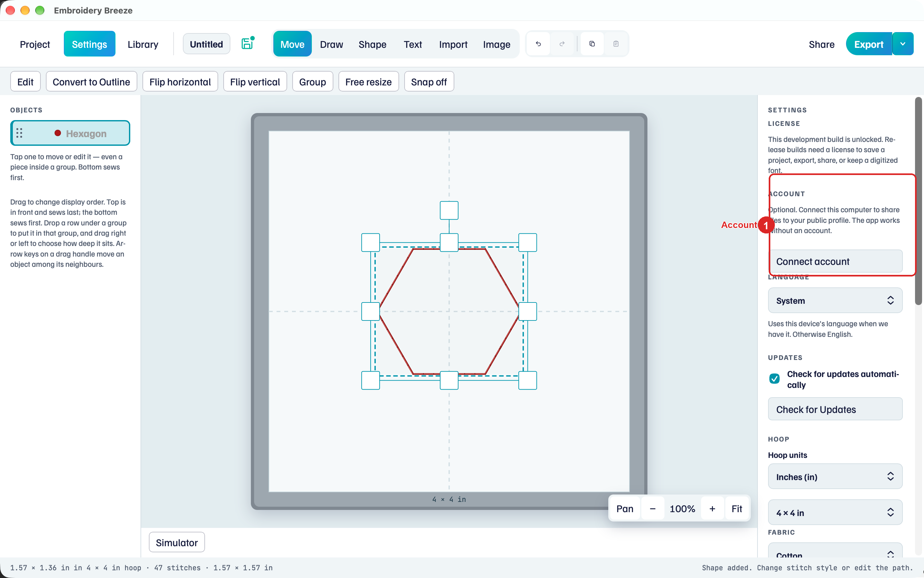Viewport: 924px width, 578px height.
Task: Switch to the Library tab
Action: tap(143, 44)
